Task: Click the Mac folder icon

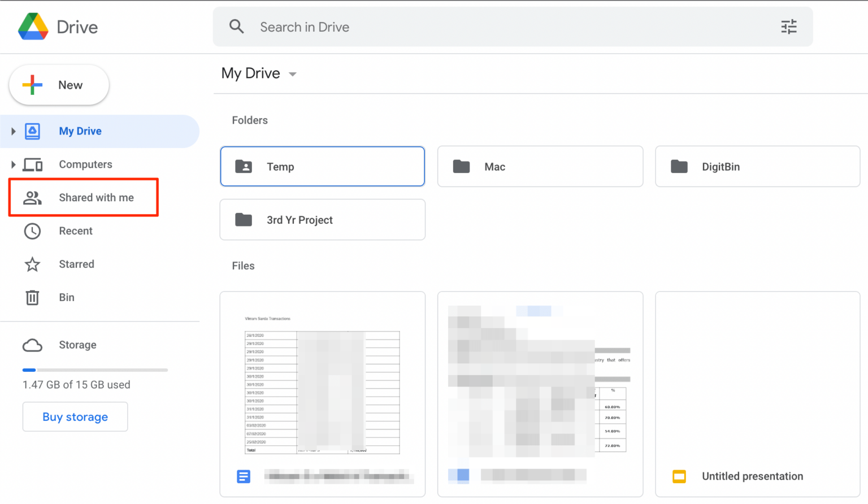Action: click(x=461, y=166)
